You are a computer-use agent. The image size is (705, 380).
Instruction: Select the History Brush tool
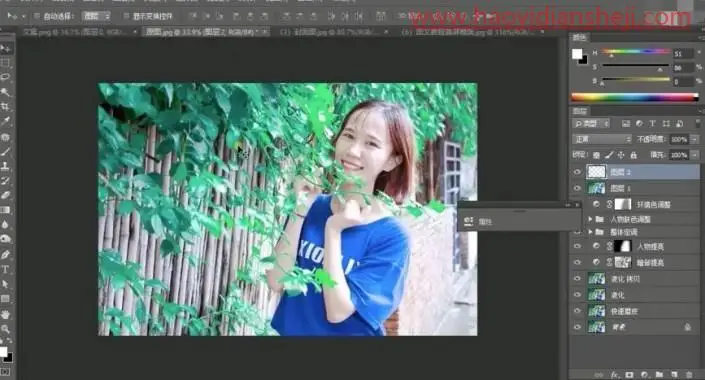click(5, 181)
